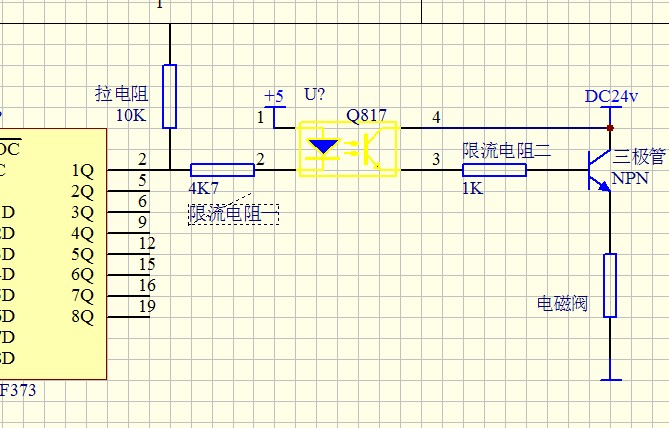
Task: Click the DC24v net label
Action: tap(611, 96)
